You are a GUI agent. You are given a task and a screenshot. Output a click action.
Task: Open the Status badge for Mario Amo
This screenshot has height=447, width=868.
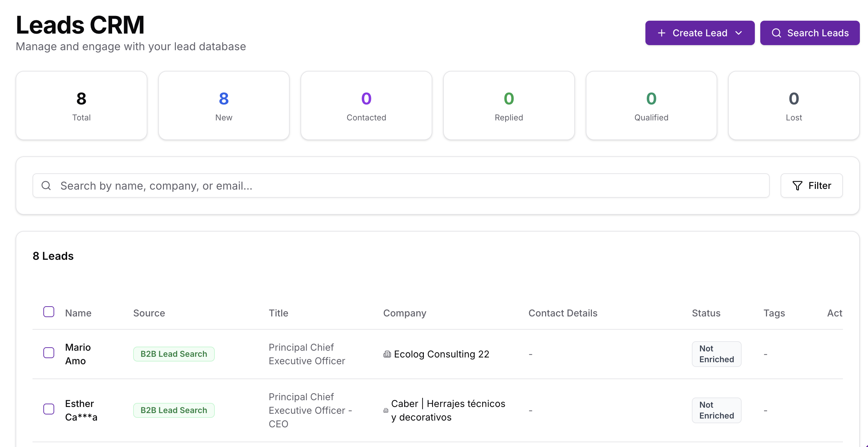[x=716, y=354]
